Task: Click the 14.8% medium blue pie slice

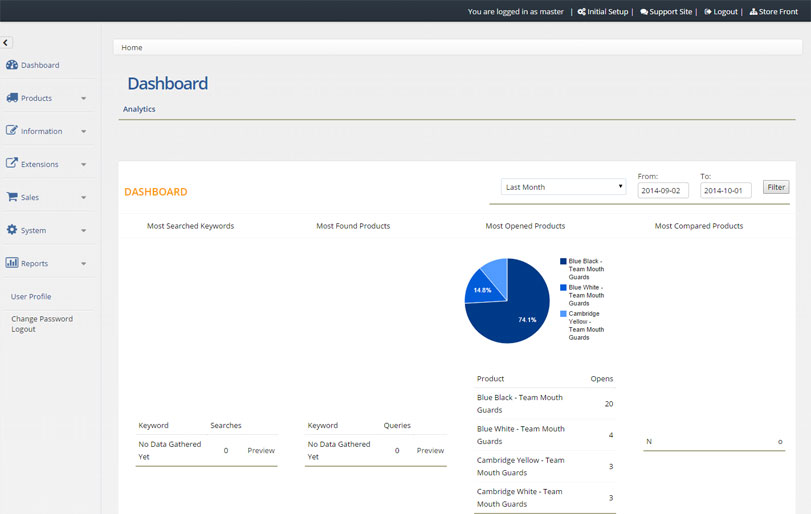Action: point(481,290)
